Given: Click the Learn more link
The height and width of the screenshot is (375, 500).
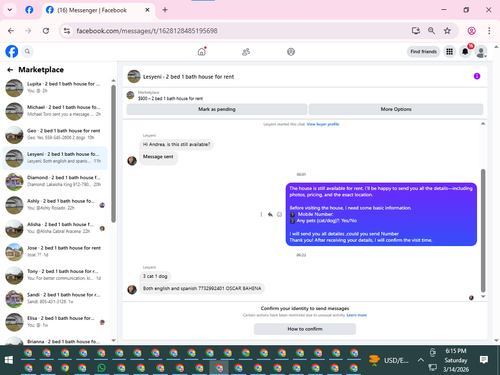Looking at the screenshot, I should click(357, 315).
